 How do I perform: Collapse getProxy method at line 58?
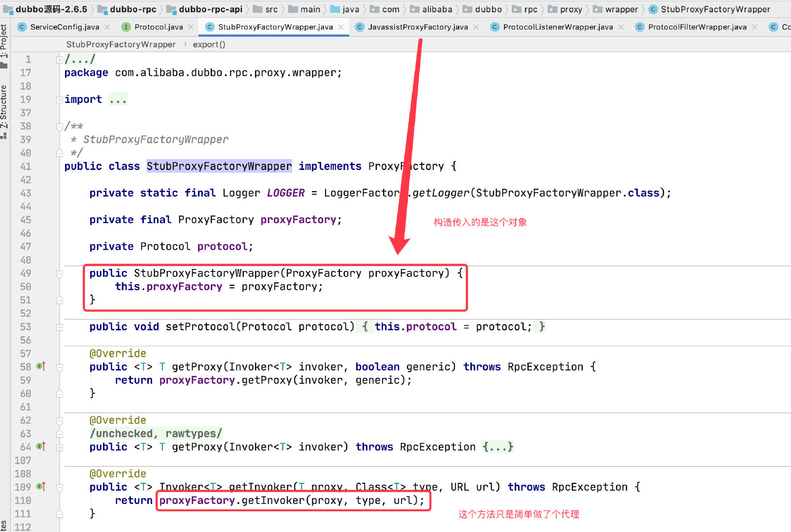[x=60, y=367]
